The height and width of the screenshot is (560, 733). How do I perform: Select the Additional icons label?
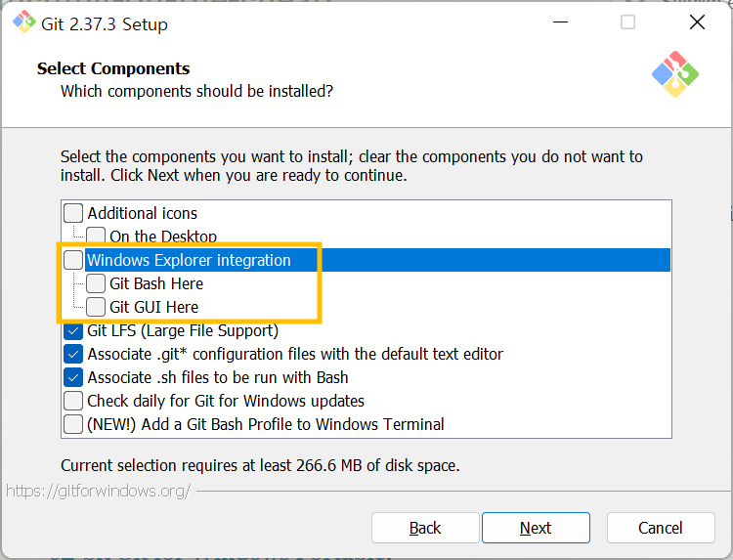coord(142,213)
